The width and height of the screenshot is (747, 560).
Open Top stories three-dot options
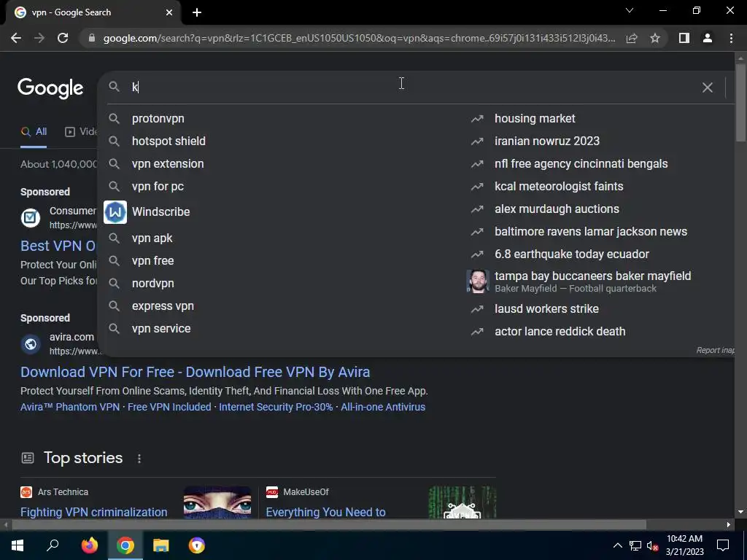(139, 459)
